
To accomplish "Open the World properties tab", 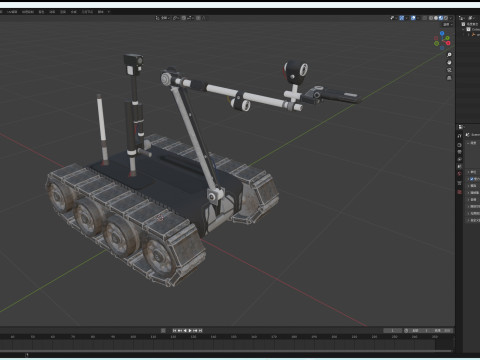I will pos(459,173).
